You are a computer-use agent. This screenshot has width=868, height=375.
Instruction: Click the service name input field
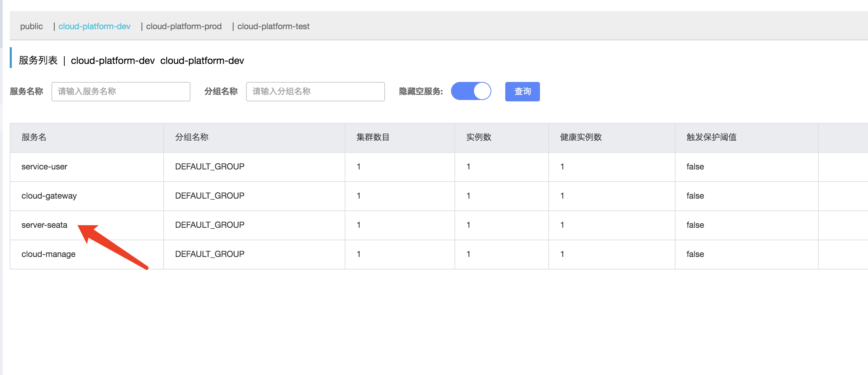[120, 91]
